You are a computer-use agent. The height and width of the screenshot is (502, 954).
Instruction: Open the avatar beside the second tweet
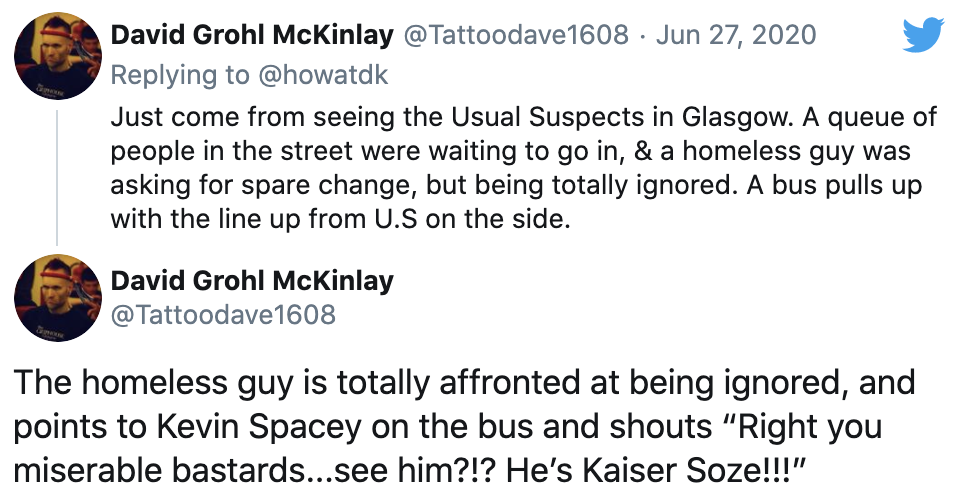coord(58,298)
